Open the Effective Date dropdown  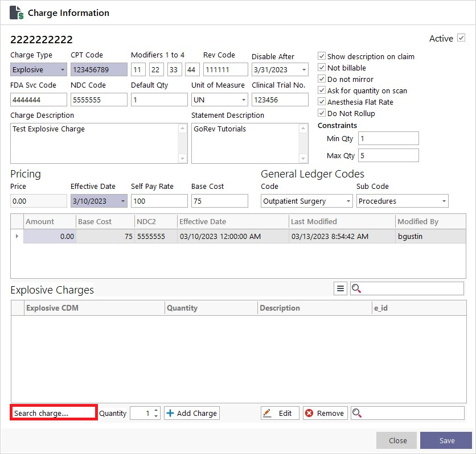pyautogui.click(x=123, y=201)
